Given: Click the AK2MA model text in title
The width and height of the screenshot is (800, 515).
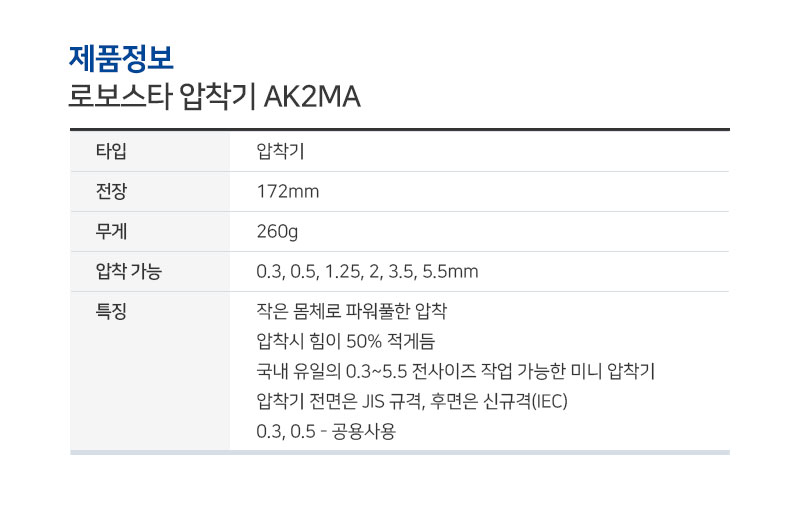Looking at the screenshot, I should [x=312, y=96].
